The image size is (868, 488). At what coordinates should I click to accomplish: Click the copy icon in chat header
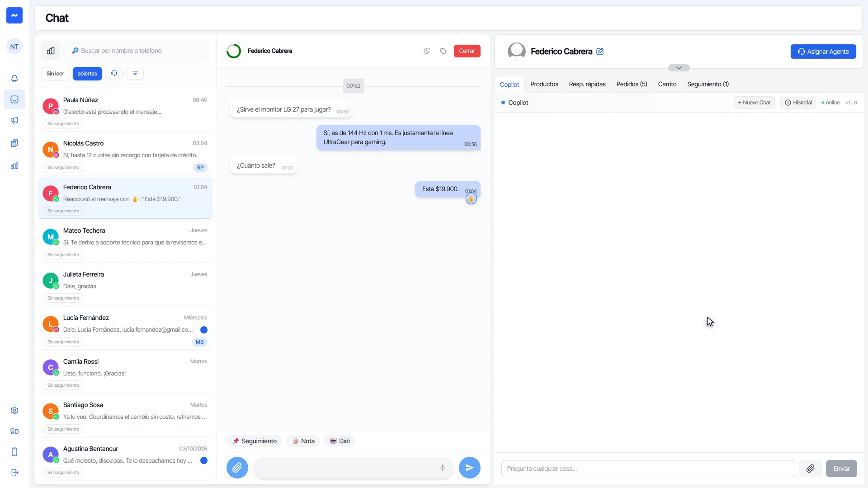443,51
